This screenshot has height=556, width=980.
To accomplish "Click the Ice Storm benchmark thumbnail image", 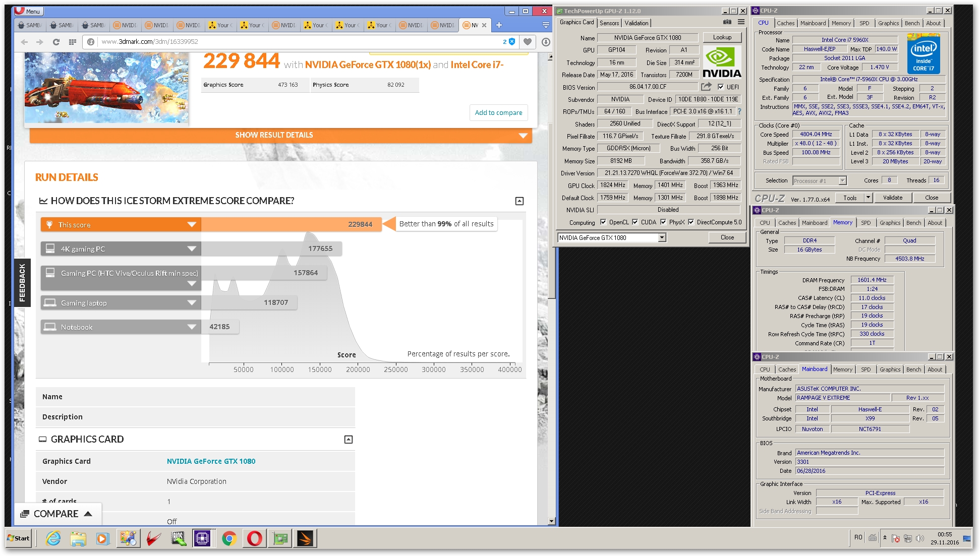I will tap(106, 88).
